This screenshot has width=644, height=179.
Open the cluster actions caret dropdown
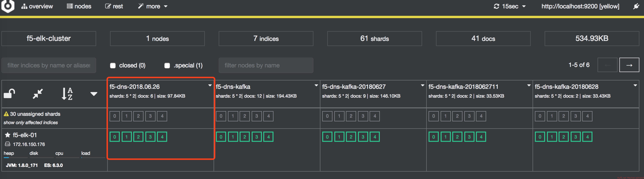(x=94, y=94)
